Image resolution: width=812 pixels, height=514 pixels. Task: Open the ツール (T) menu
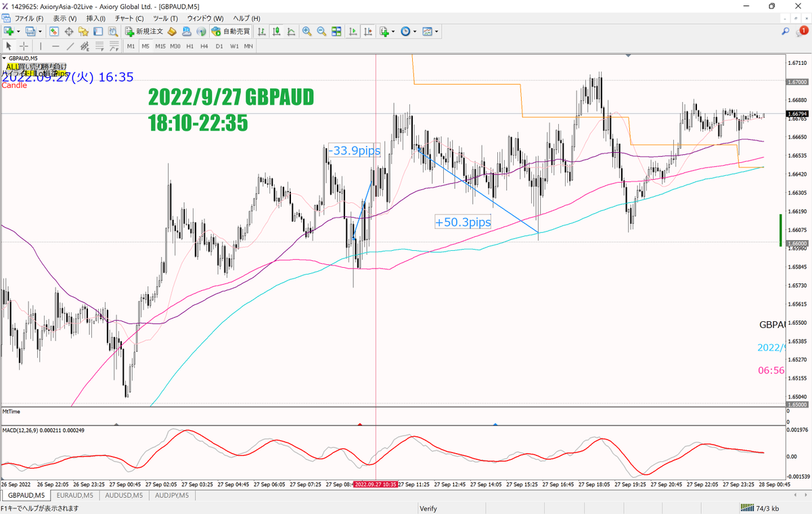166,18
